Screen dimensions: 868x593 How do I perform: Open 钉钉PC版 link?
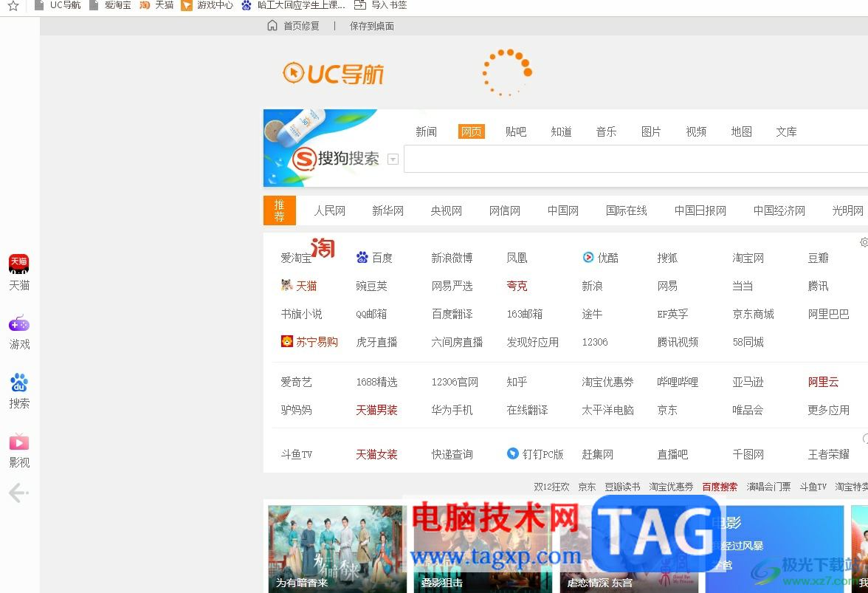[535, 454]
